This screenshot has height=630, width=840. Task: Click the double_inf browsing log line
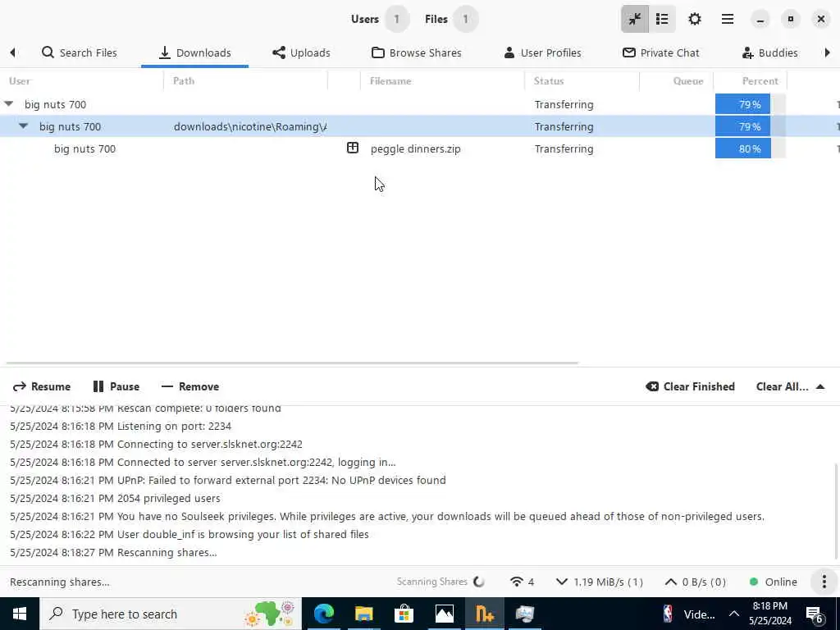[189, 534]
